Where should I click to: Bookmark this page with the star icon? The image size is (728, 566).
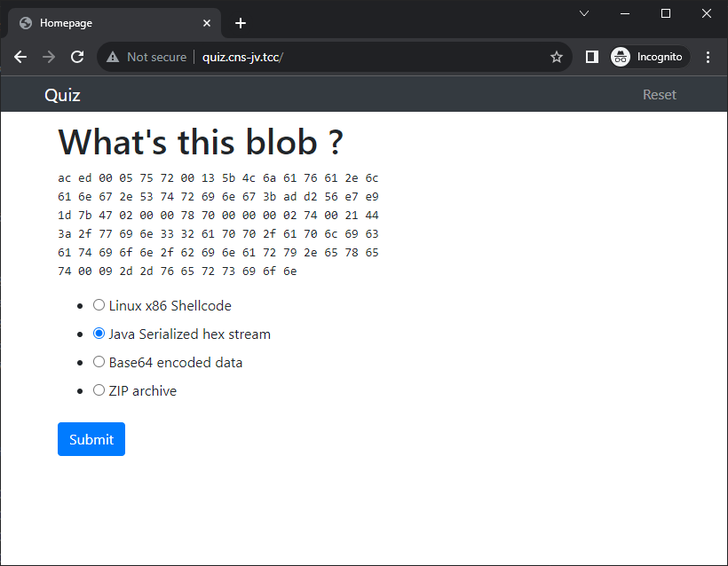point(557,57)
